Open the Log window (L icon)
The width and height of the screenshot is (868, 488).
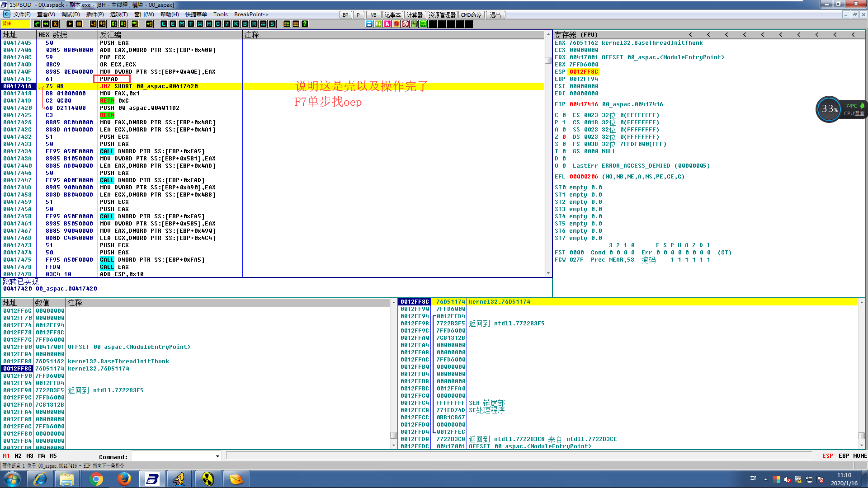[x=164, y=24]
